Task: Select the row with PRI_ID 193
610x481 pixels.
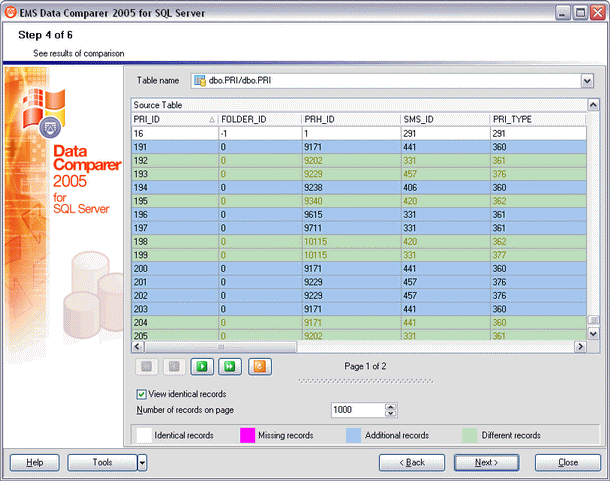Action: pos(359,174)
